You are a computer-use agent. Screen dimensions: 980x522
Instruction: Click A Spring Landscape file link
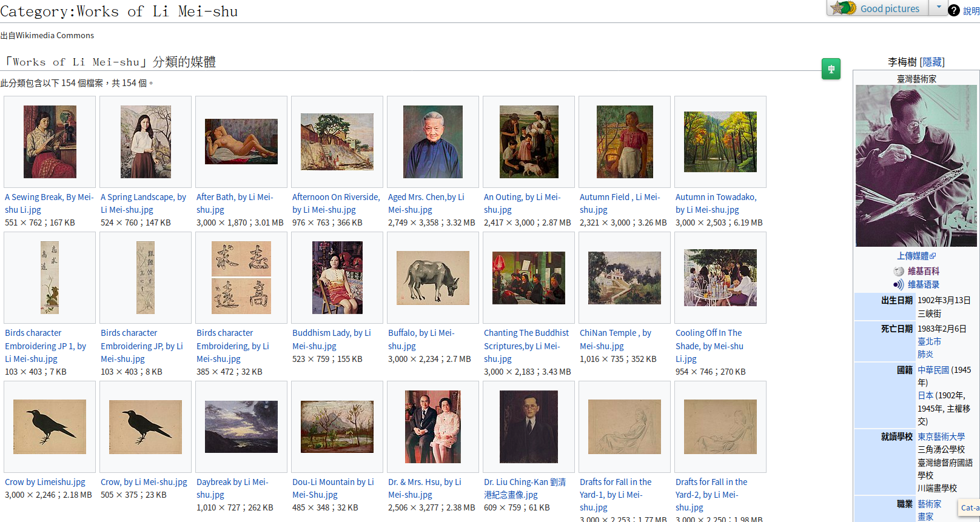143,203
